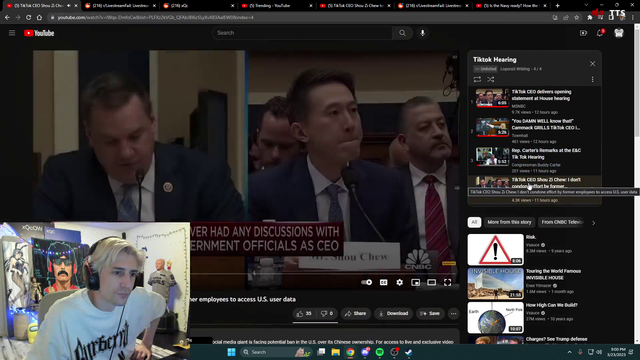Open File Explorer from taskbar

click(x=336, y=352)
